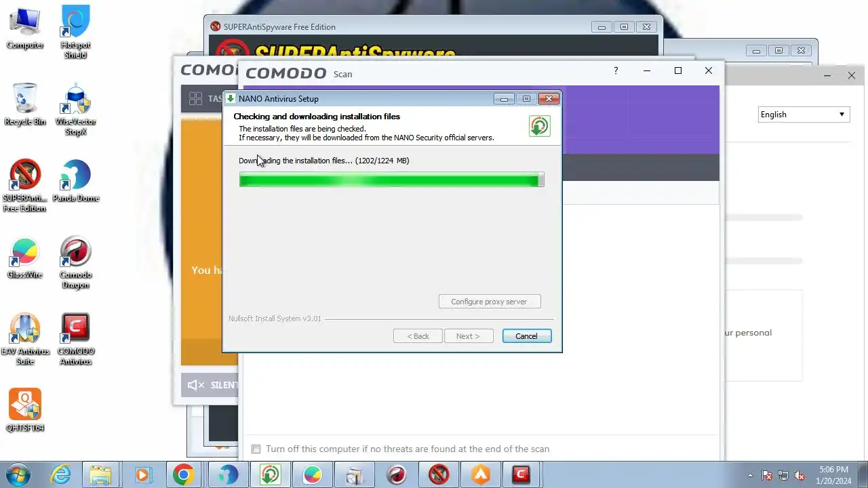Minimize the NANO Antivirus Setup window
Viewport: 868px width, 488px height.
(504, 99)
